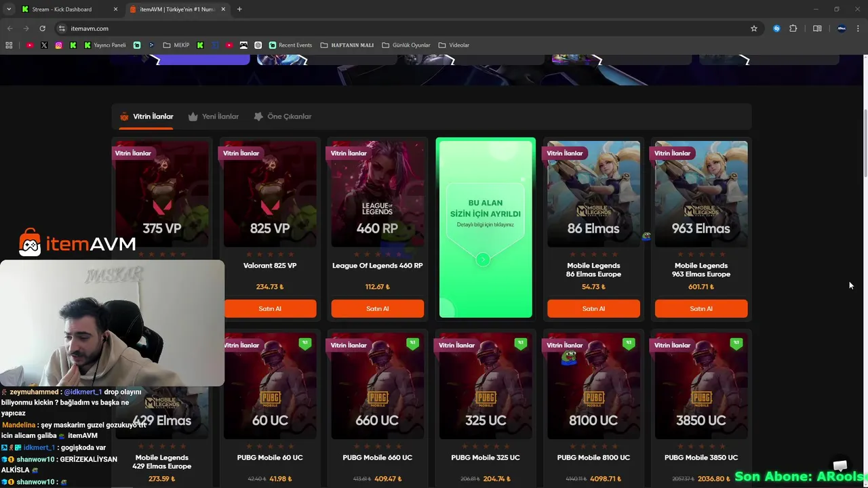This screenshot has height=488, width=868.
Task: Expand the HAFTANIN MALI bookmark folder
Action: (x=347, y=45)
